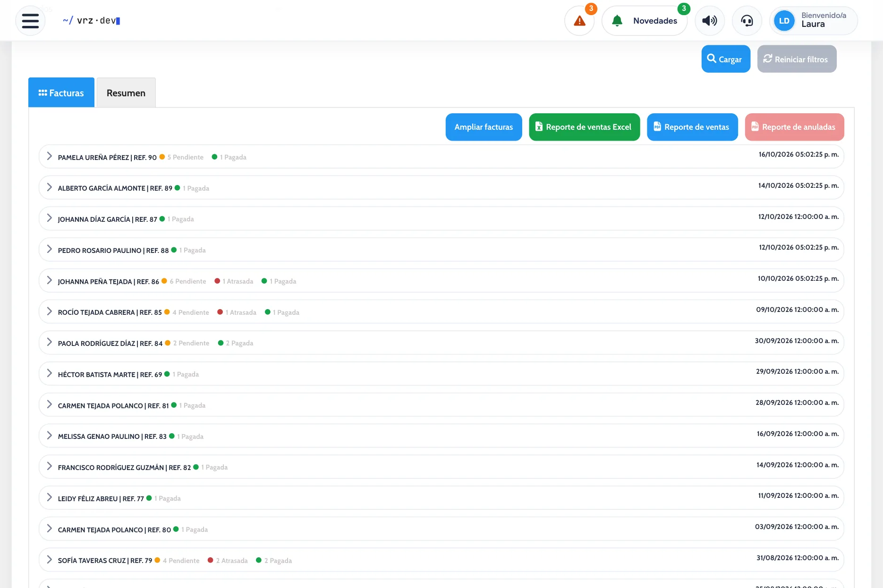This screenshot has width=883, height=588.
Task: Click '6 Pendiente' on Johanna Peña row
Action: (188, 281)
